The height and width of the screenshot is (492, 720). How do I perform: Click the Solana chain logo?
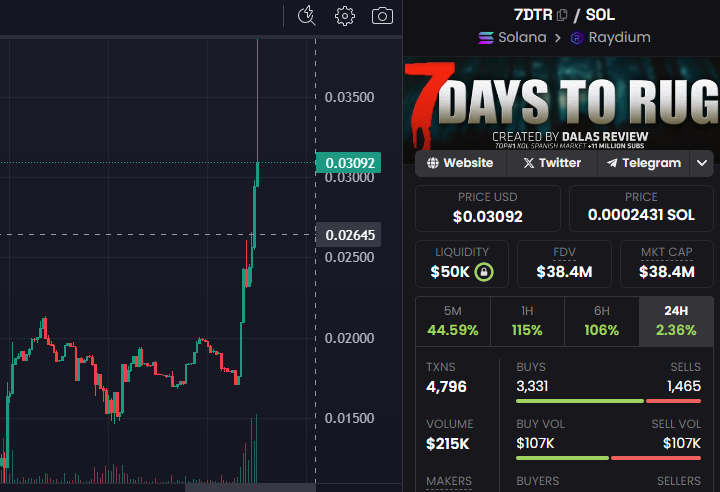click(486, 37)
